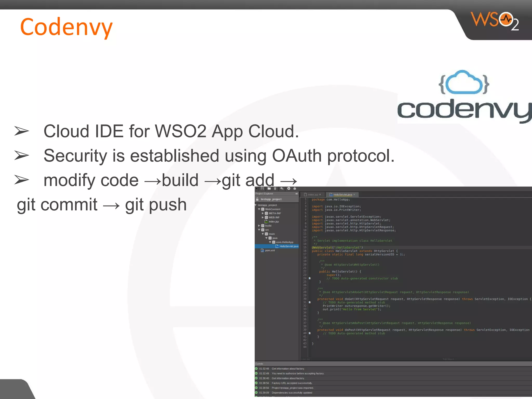Click the folder icon in IDE toolbar
The width and height of the screenshot is (532, 399).
pyautogui.click(x=269, y=189)
